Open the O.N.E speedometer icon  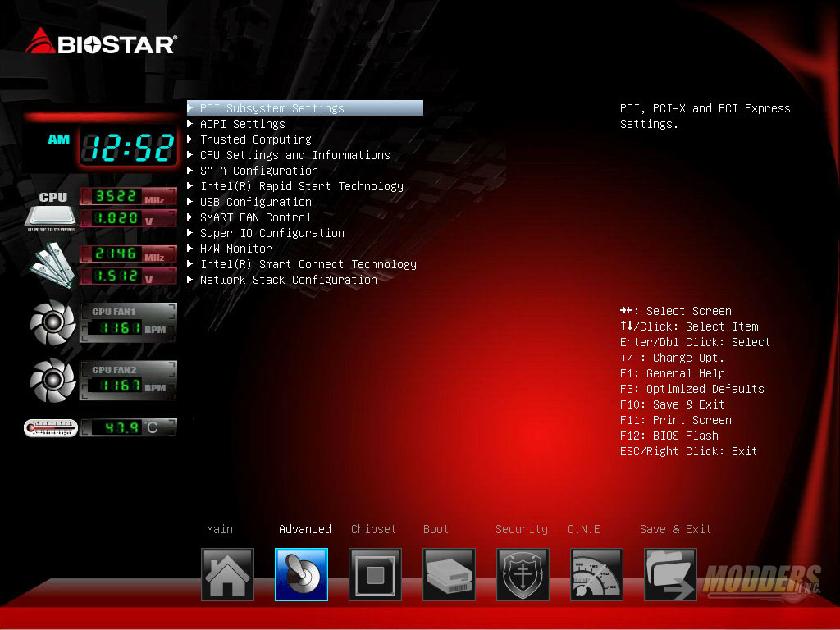596,574
